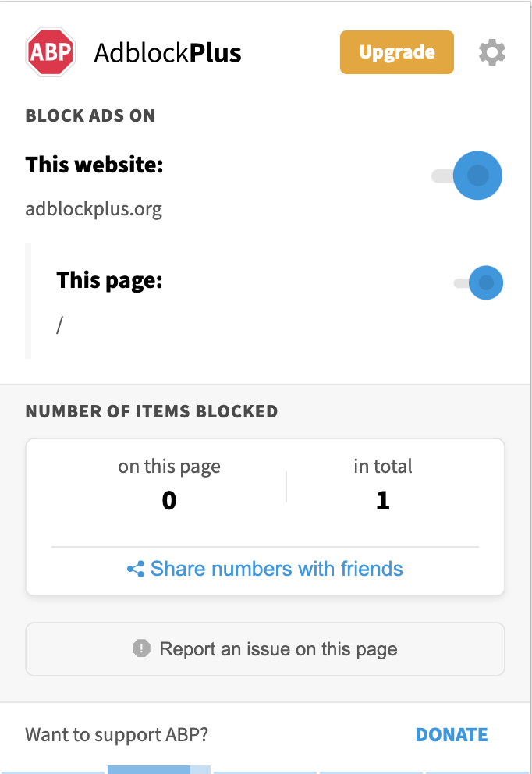Click the DONATE link
The height and width of the screenshot is (774, 532).
(x=451, y=734)
